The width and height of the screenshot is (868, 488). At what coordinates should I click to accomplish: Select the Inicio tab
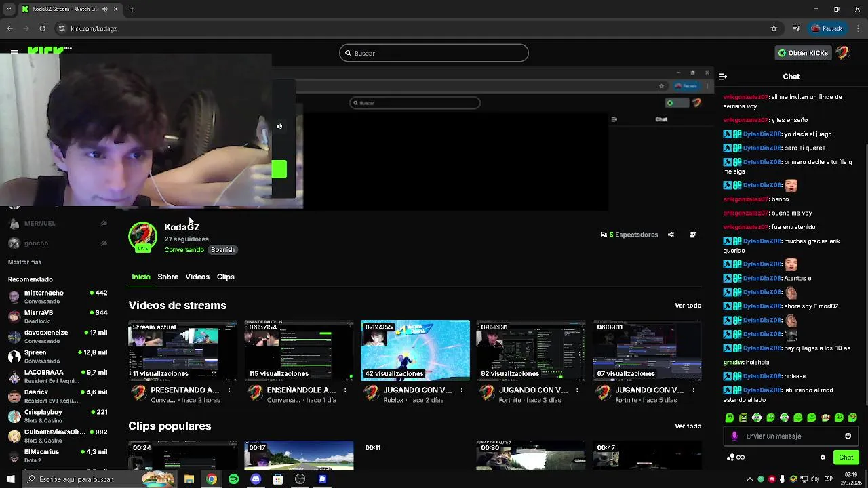[x=141, y=277]
